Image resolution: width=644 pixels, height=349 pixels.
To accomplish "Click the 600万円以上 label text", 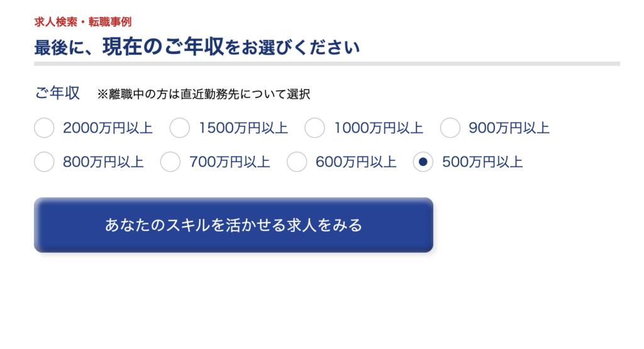I will (x=356, y=162).
